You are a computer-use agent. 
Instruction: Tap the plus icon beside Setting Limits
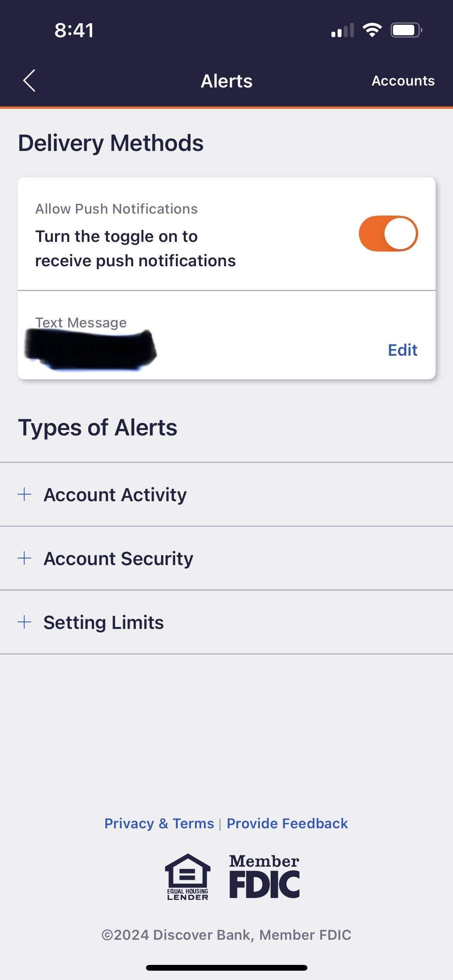tap(24, 622)
